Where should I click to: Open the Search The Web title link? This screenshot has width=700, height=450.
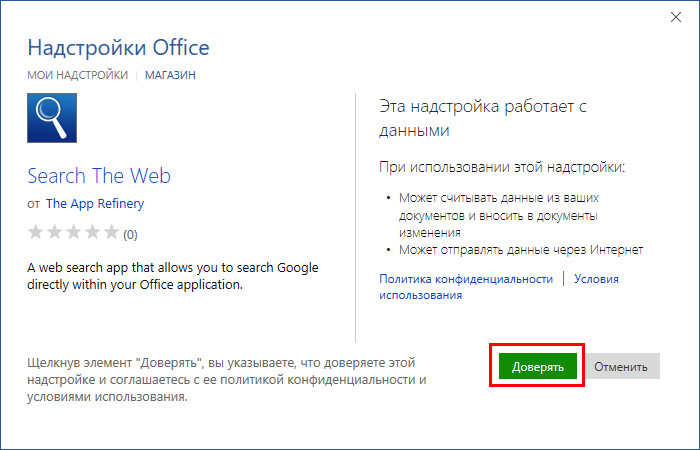tap(99, 175)
